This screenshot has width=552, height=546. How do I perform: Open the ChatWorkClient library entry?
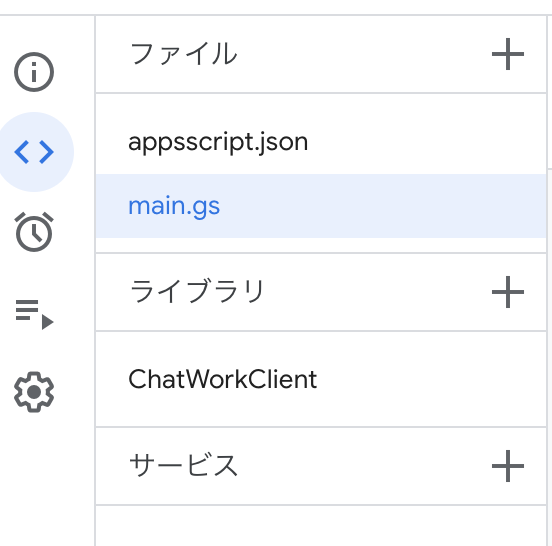coord(321,379)
